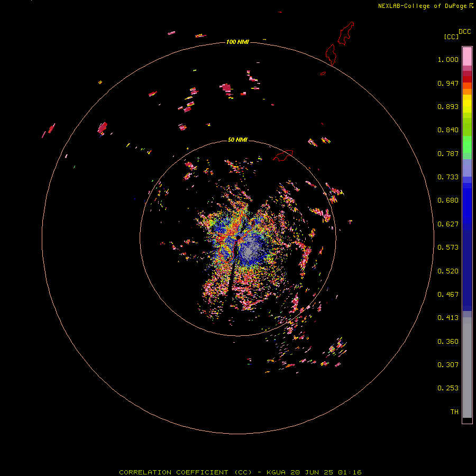Image resolution: width=476 pixels, height=476 pixels.
Task: Click the [CC] legend unit label
Action: click(451, 36)
